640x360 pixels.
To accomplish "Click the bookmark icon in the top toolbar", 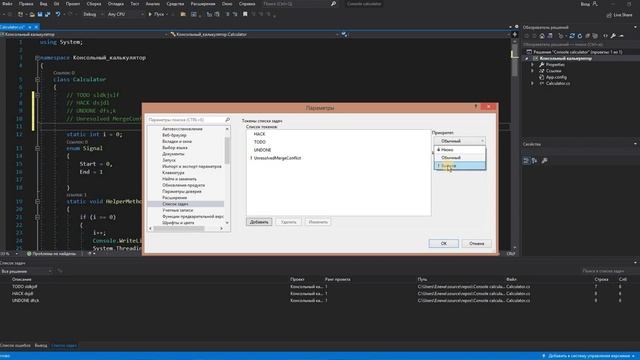I will (245, 14).
